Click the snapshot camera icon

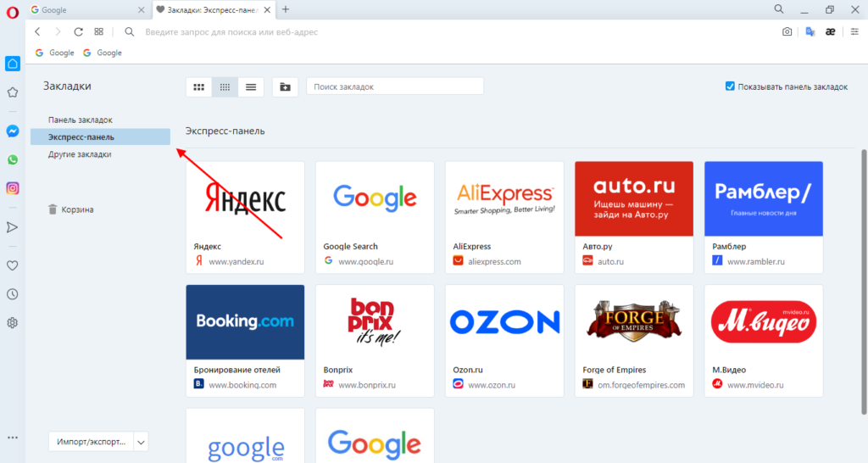click(x=787, y=31)
